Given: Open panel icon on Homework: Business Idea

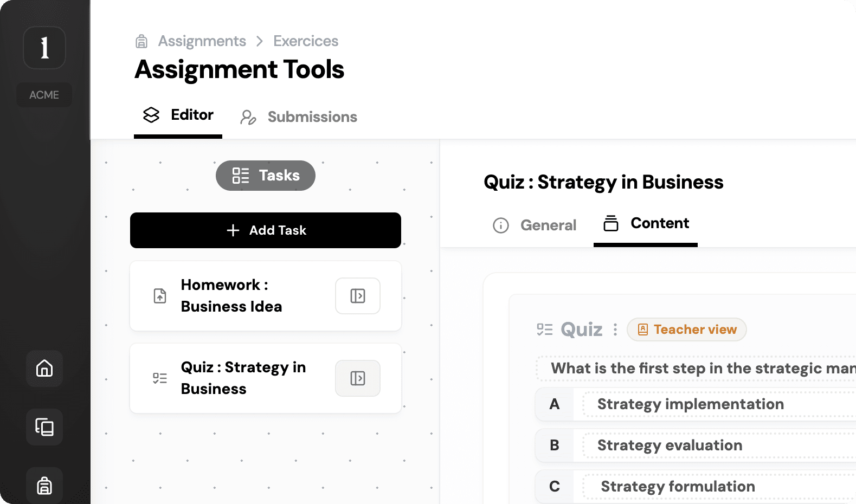Looking at the screenshot, I should 358,296.
